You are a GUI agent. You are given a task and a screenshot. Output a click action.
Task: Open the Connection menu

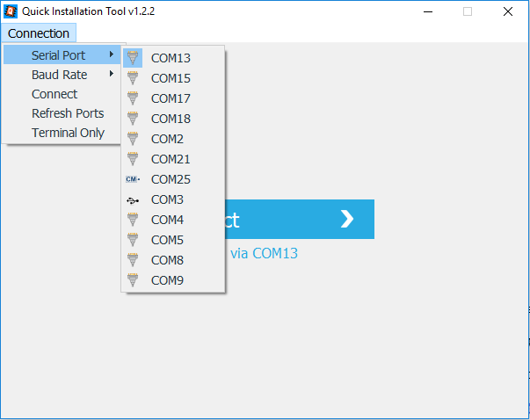[39, 33]
